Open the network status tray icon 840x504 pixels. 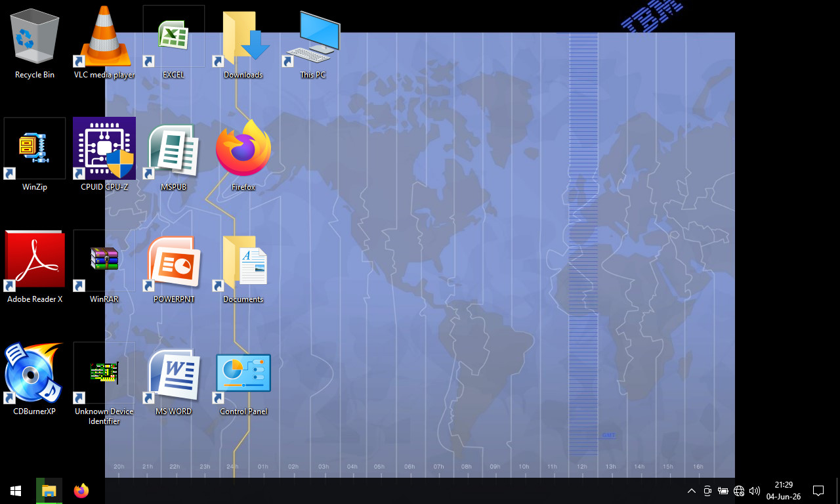coord(739,491)
